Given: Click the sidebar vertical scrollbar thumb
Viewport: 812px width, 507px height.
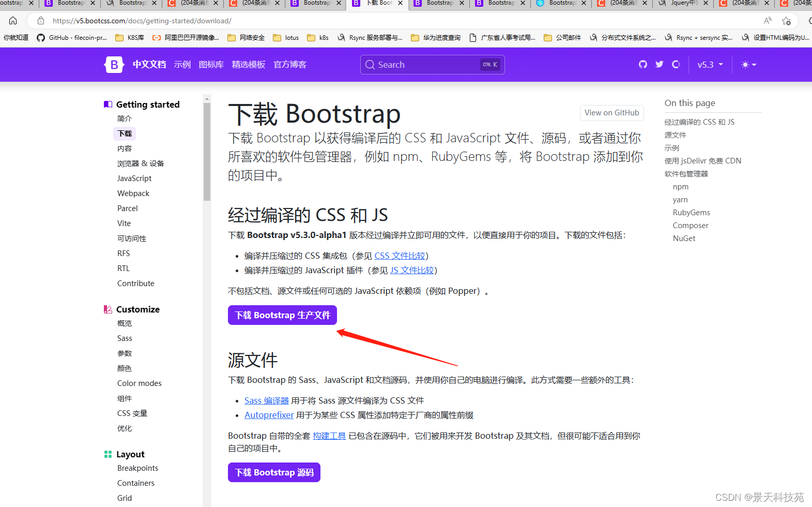Looking at the screenshot, I should [207, 151].
